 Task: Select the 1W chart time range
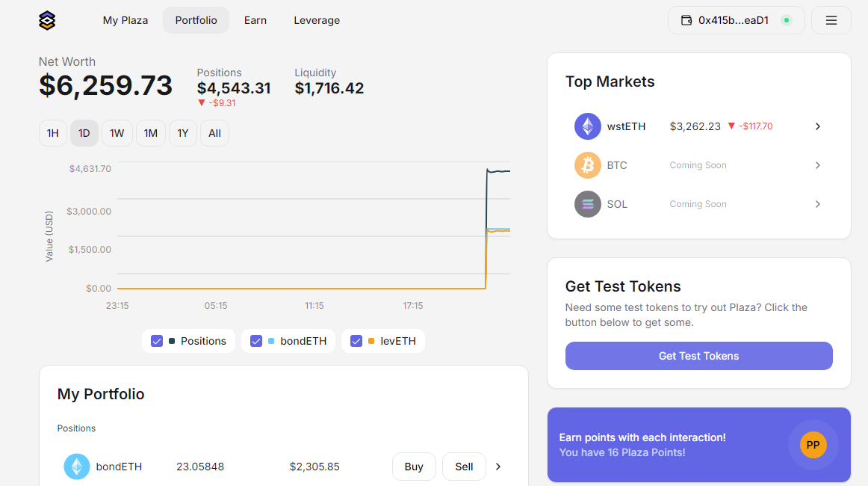(117, 133)
